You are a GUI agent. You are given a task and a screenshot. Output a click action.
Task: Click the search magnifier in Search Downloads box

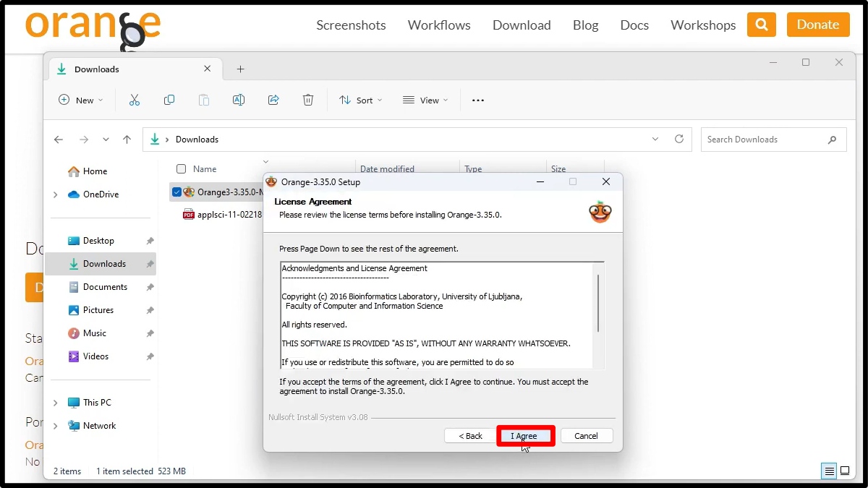coord(833,140)
